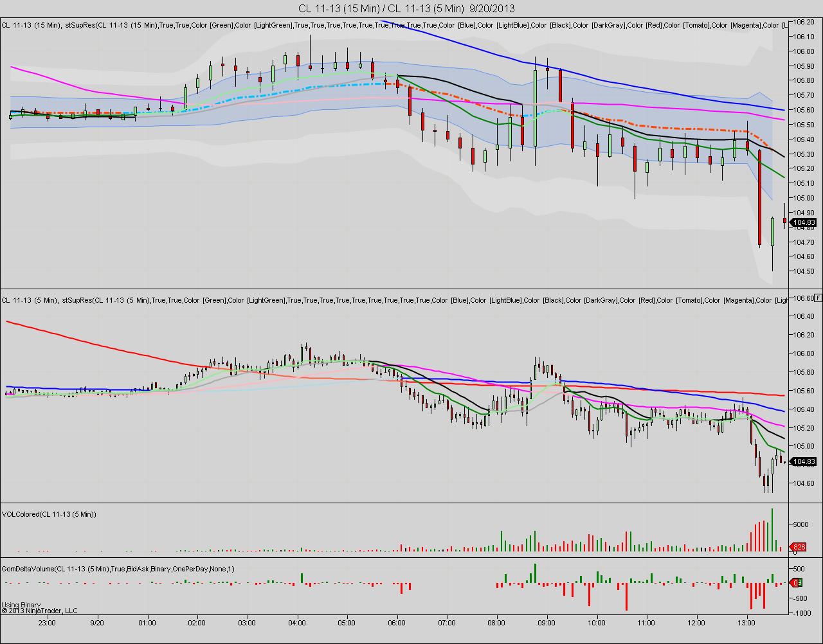Click the 12:00 time axis label

[696, 623]
